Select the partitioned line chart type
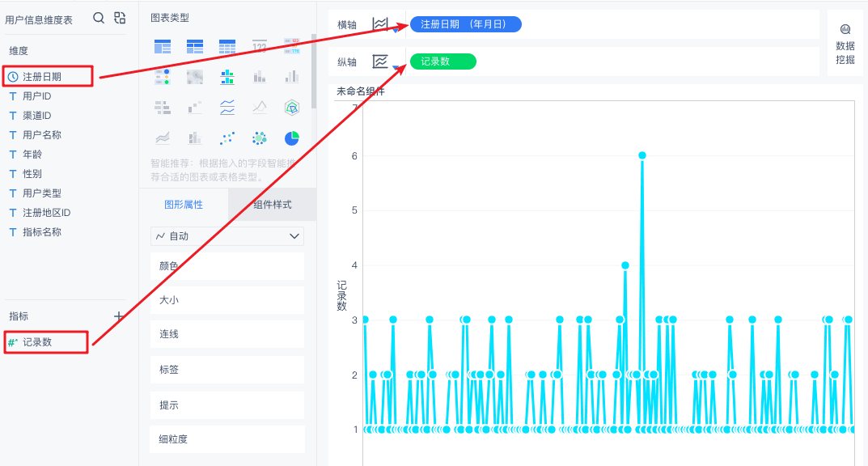The height and width of the screenshot is (466, 868). pyautogui.click(x=227, y=108)
